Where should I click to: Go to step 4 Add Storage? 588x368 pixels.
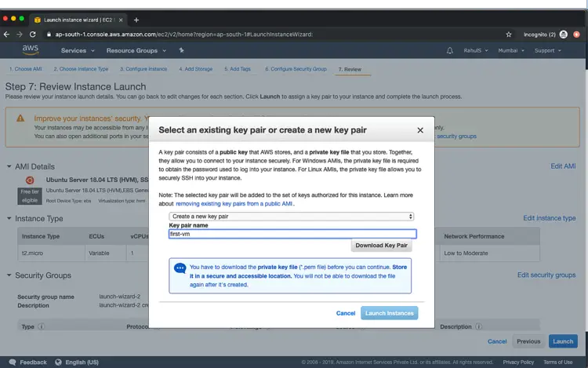coord(196,69)
